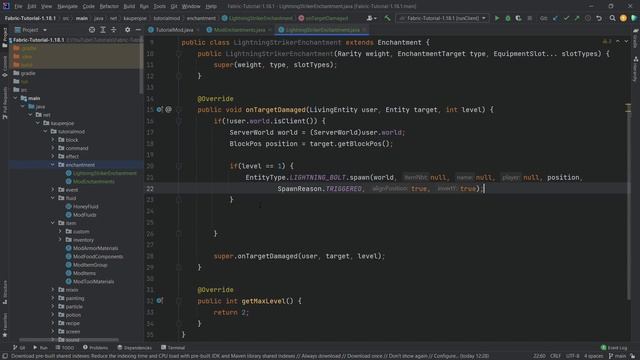Open the Structure side tool tab

click(x=4, y=293)
